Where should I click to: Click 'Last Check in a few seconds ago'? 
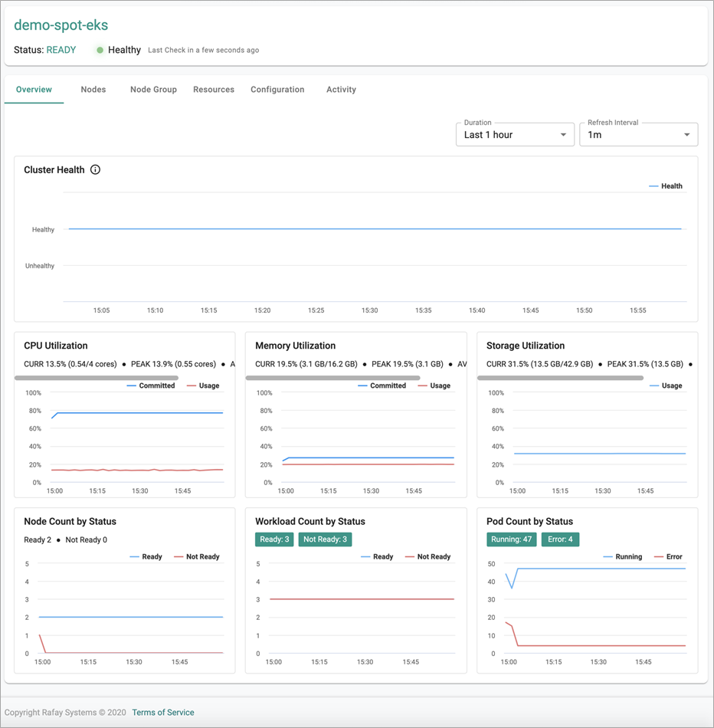coord(203,50)
